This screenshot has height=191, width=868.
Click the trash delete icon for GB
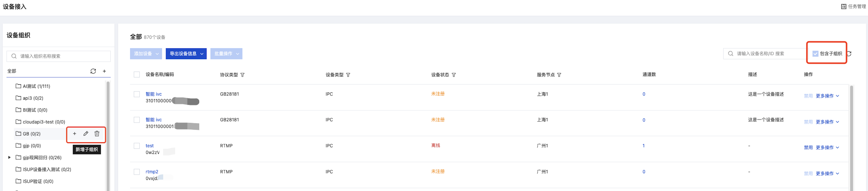click(97, 134)
